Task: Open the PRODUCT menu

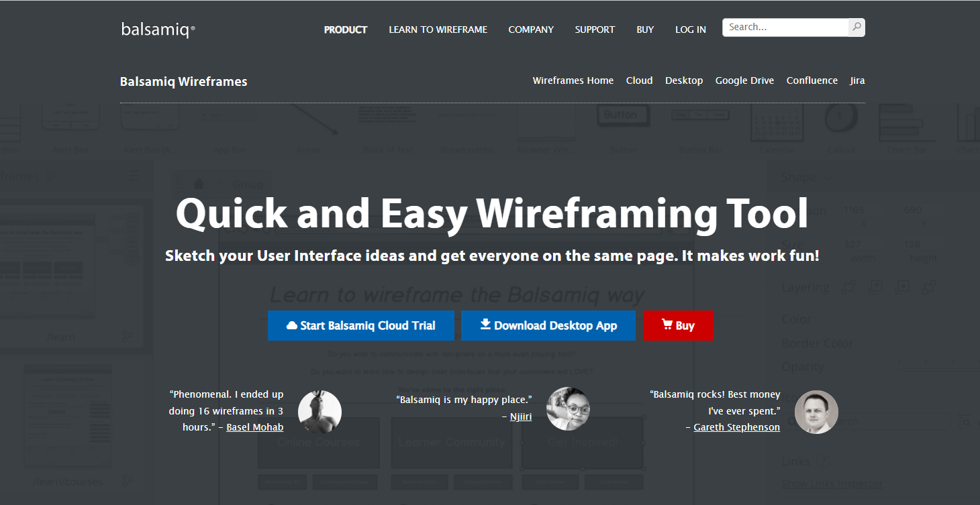Action: coord(346,30)
